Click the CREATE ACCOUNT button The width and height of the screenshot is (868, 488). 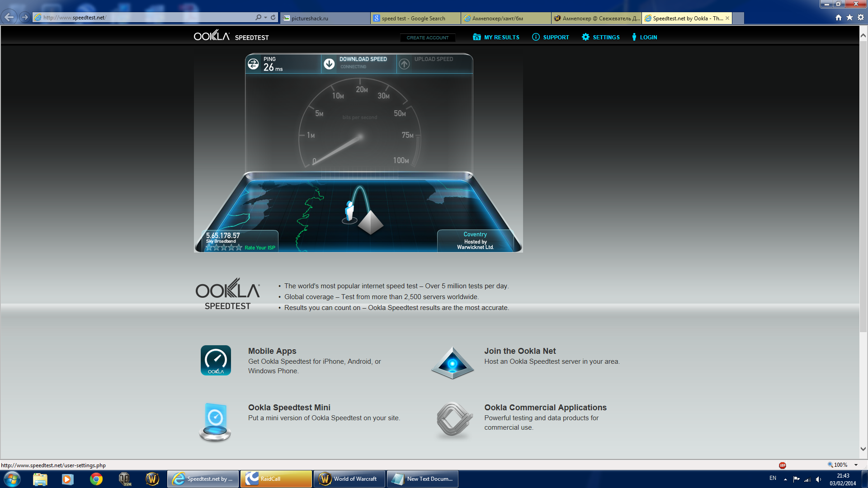(x=427, y=38)
